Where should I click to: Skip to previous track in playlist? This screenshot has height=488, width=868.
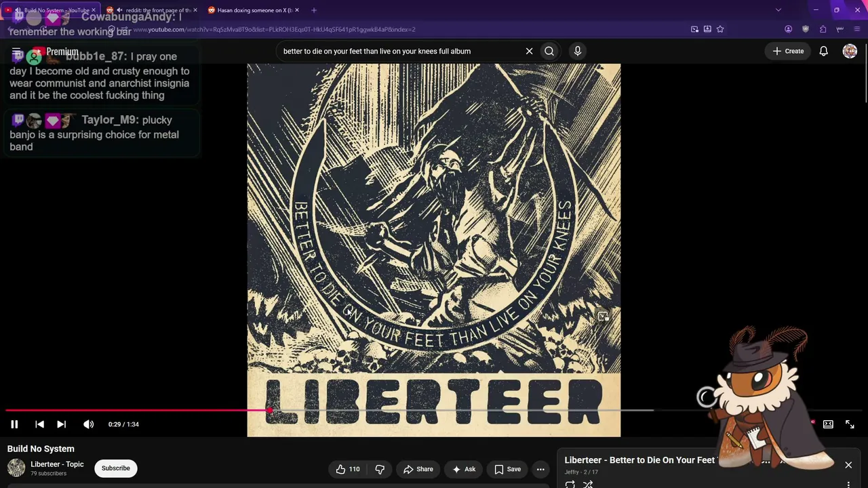[39, 424]
